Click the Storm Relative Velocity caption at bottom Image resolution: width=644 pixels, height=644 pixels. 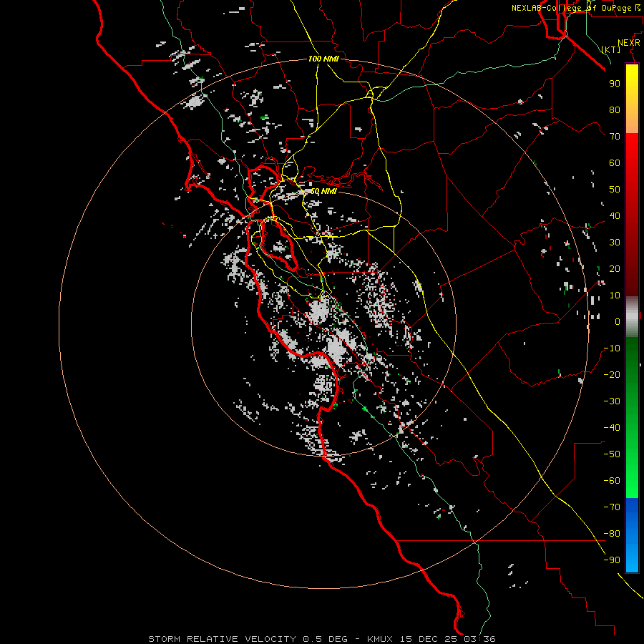(321, 639)
